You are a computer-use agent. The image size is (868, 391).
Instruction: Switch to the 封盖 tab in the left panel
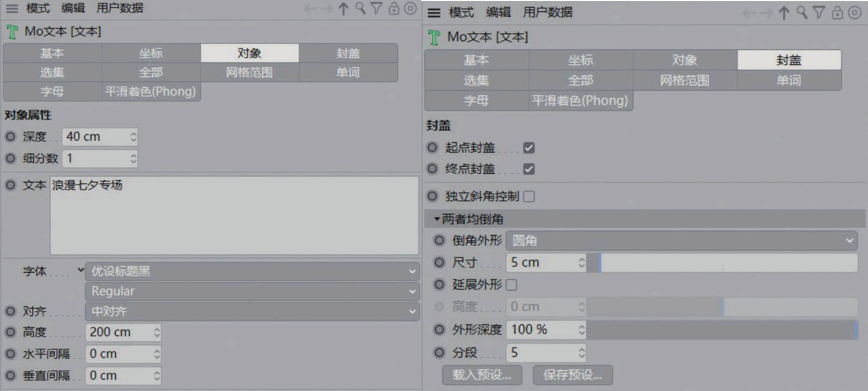point(349,53)
